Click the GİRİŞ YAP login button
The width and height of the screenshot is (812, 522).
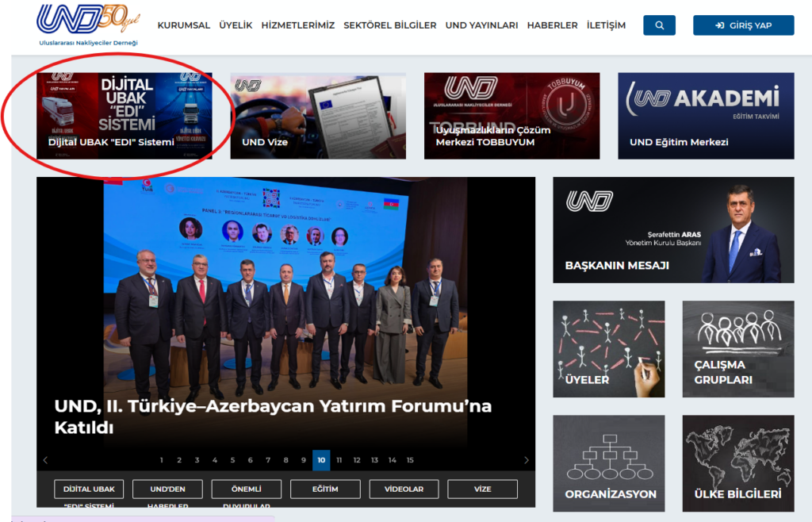click(x=743, y=25)
